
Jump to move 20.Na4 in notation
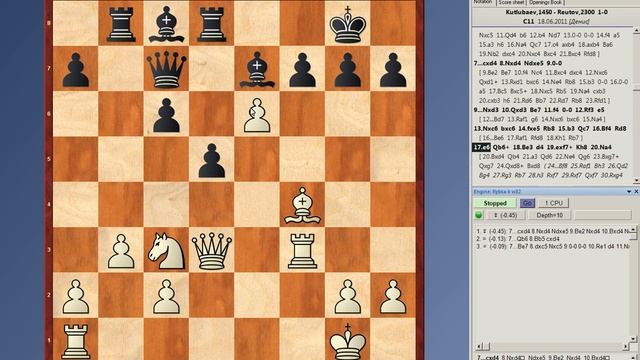point(601,147)
